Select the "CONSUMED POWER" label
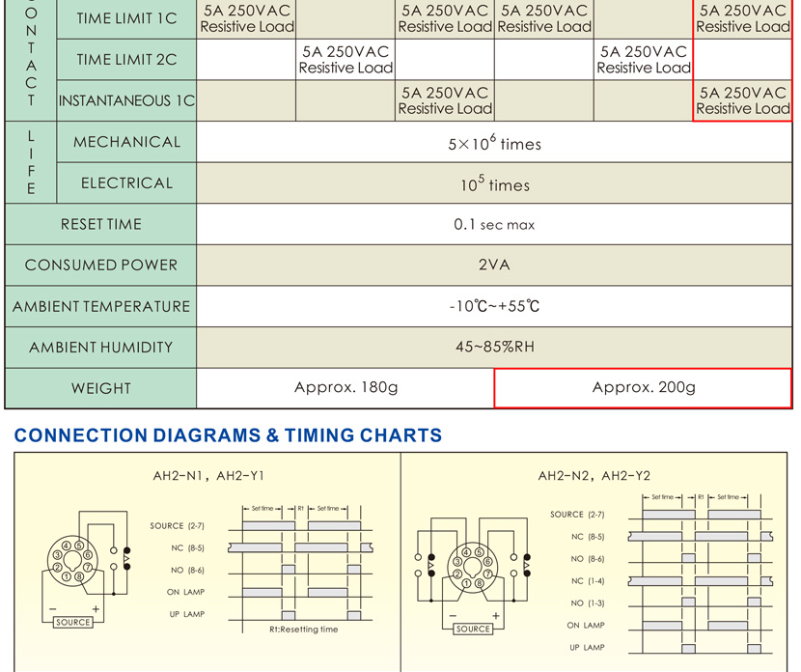Image resolution: width=801 pixels, height=672 pixels. [101, 265]
